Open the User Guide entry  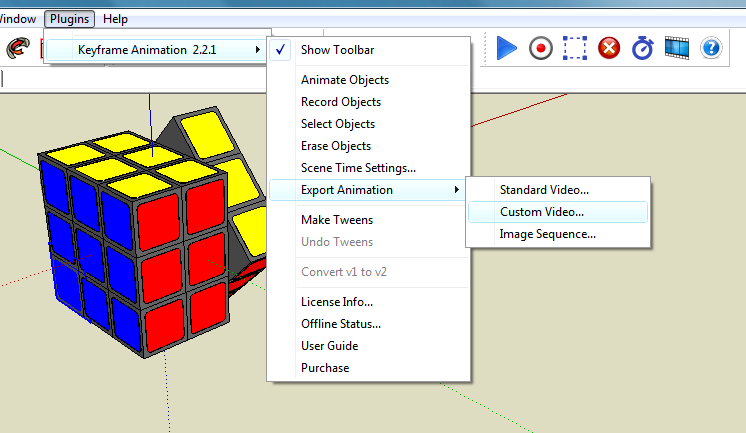coord(329,345)
